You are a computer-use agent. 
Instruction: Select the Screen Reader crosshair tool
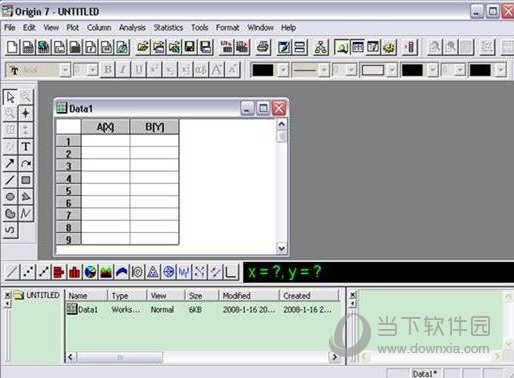point(26,113)
